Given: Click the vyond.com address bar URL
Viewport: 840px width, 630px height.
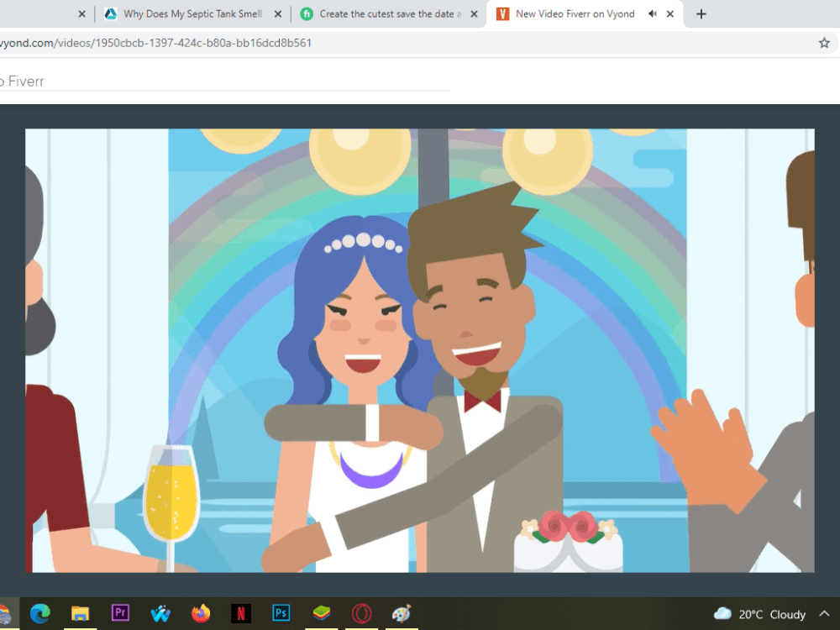Looking at the screenshot, I should pyautogui.click(x=155, y=43).
